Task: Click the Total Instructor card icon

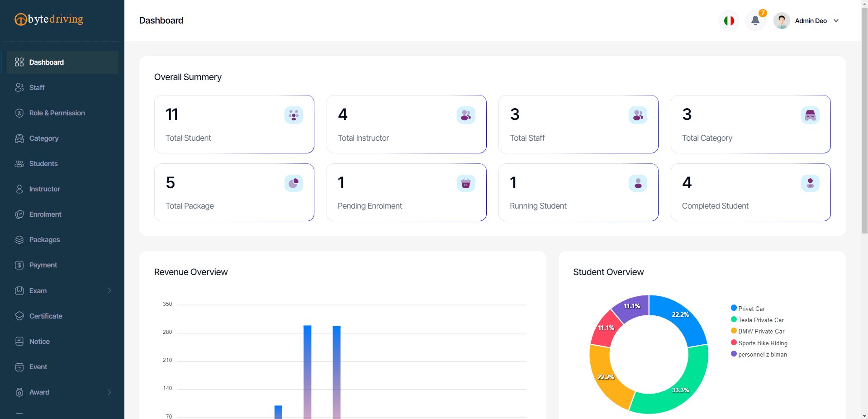Action: click(466, 115)
